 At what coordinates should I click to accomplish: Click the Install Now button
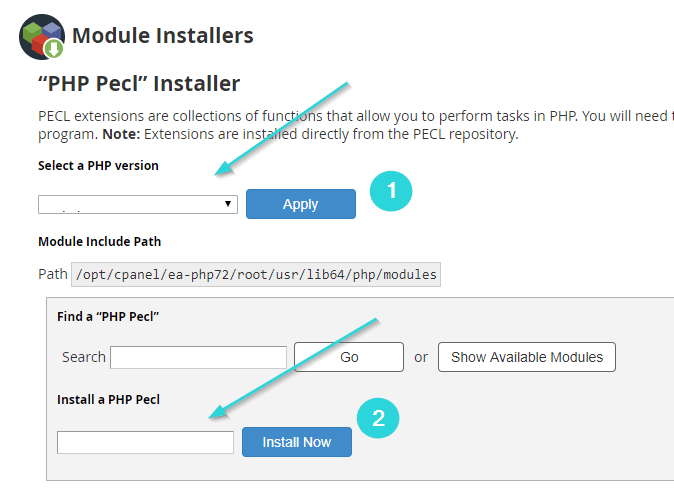(x=297, y=442)
